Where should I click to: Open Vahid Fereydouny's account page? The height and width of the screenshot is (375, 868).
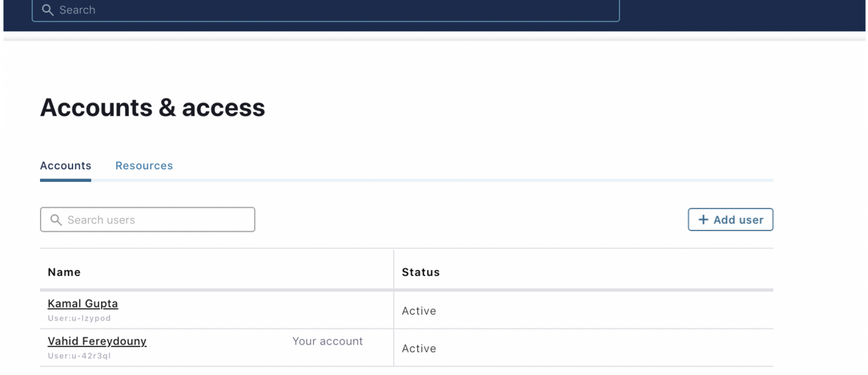(x=97, y=341)
